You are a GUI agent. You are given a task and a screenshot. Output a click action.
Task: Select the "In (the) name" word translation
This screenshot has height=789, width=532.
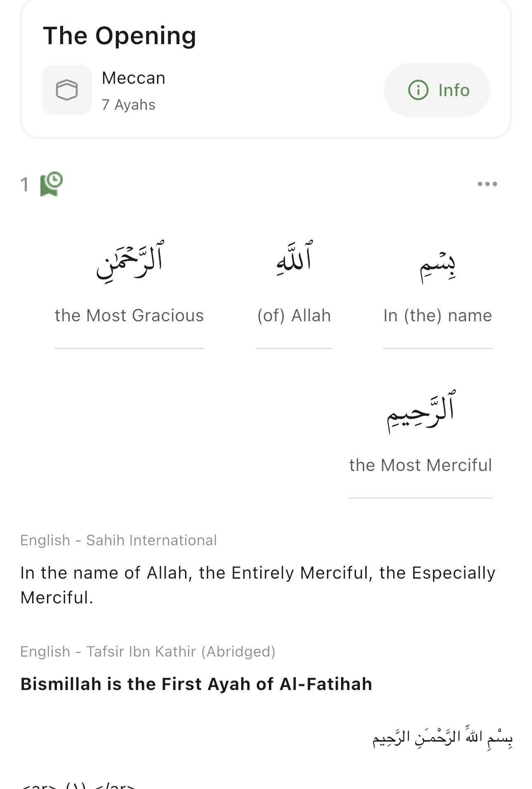tap(438, 316)
